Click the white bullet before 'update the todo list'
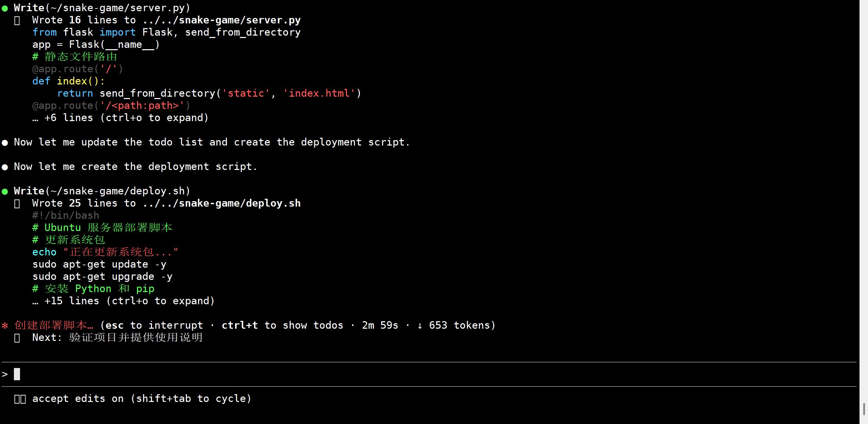 point(5,143)
